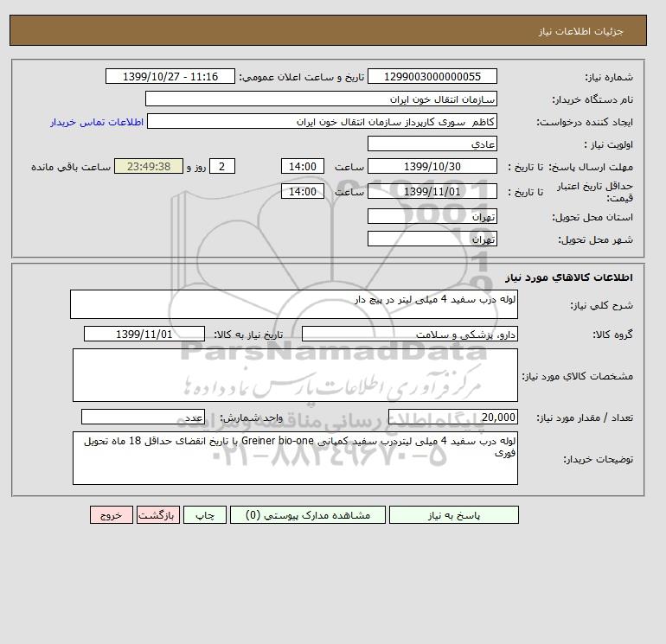This screenshot has width=666, height=644.
Task: Click the response deadline time 14:00 field
Action: pyautogui.click(x=303, y=167)
